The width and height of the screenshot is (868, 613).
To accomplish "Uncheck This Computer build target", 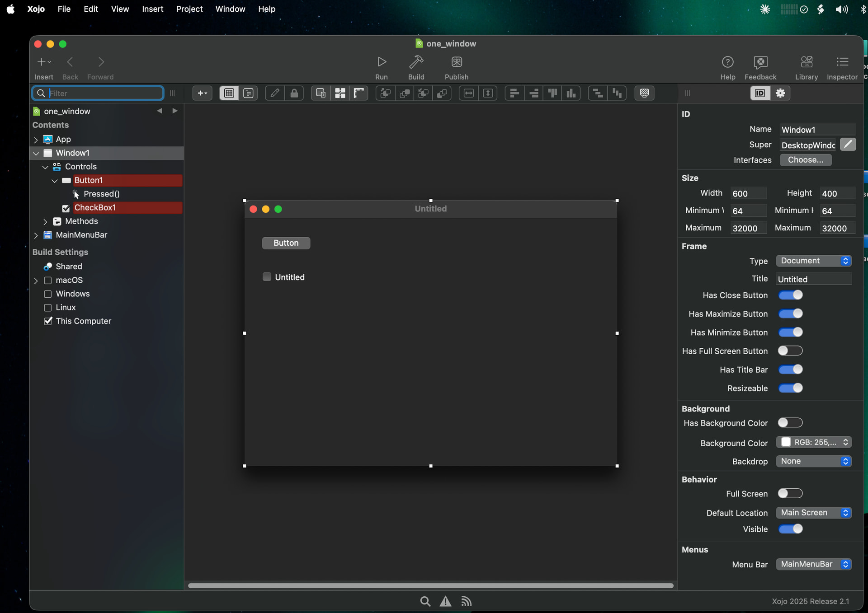I will pyautogui.click(x=48, y=321).
